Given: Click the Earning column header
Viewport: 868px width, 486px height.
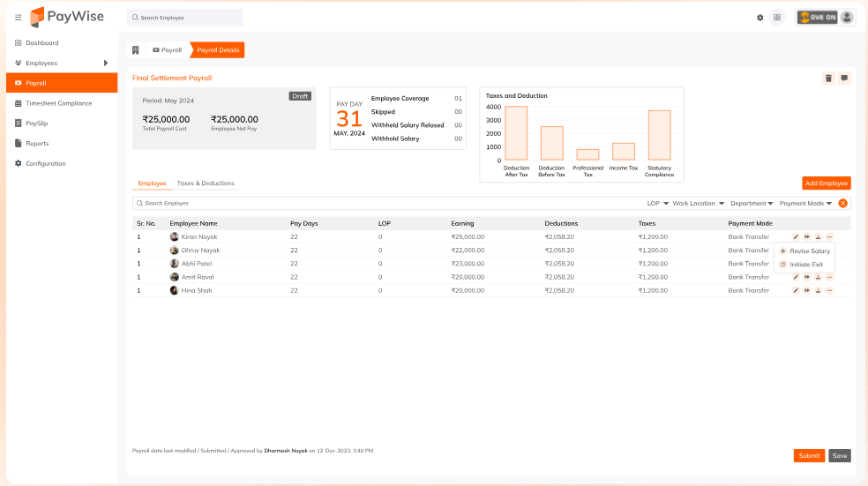Looking at the screenshot, I should 462,224.
